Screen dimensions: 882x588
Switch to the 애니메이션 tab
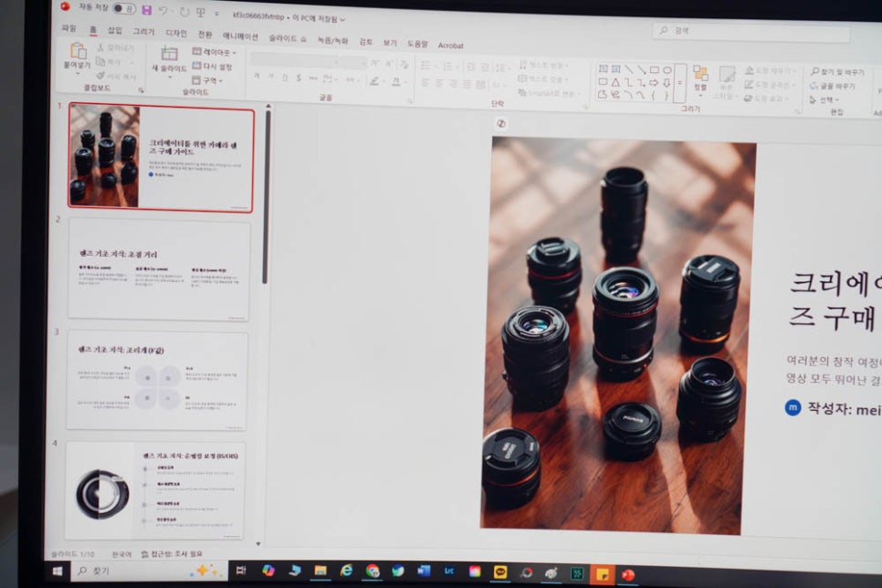point(240,36)
